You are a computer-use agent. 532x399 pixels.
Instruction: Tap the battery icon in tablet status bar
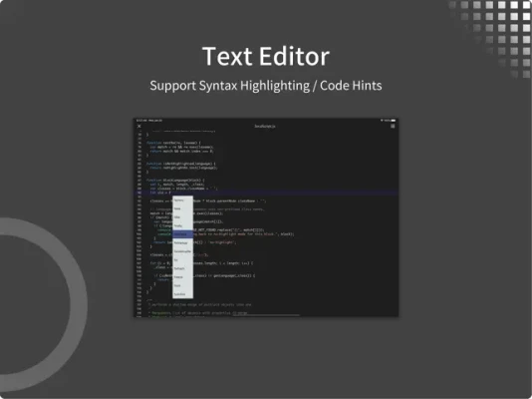394,121
